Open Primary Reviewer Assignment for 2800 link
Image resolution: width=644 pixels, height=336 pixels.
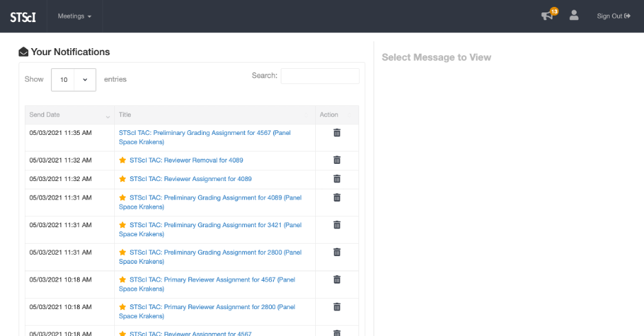pyautogui.click(x=212, y=307)
